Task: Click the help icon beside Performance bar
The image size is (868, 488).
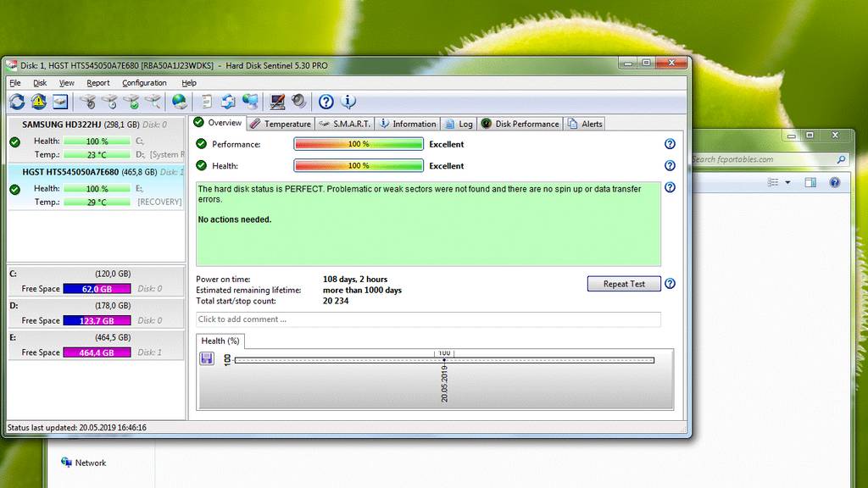Action: 670,144
